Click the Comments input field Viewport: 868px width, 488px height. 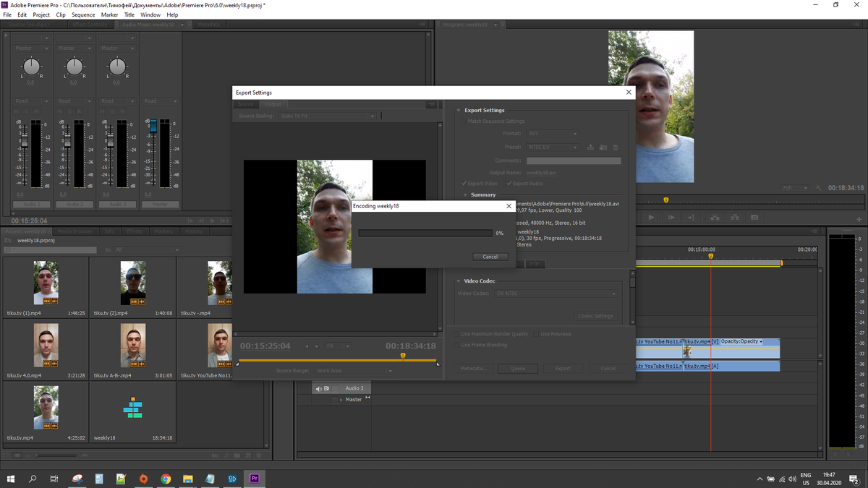(x=574, y=160)
